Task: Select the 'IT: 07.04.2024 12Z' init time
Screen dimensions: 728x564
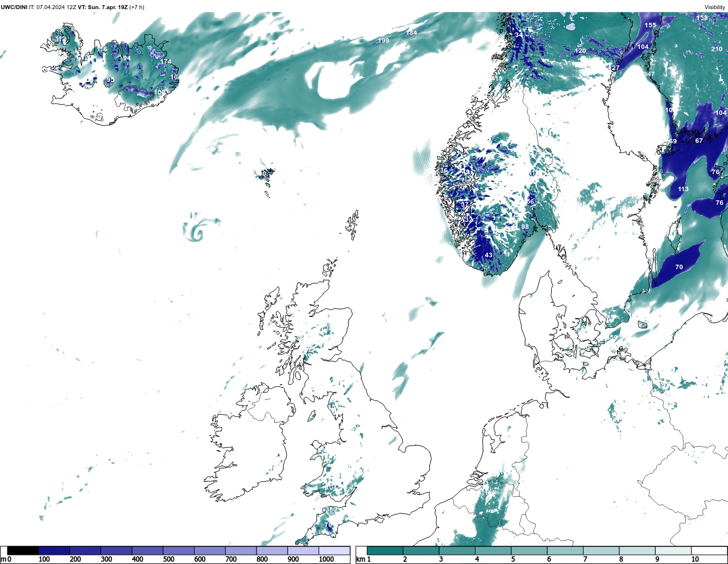Action: pyautogui.click(x=52, y=7)
